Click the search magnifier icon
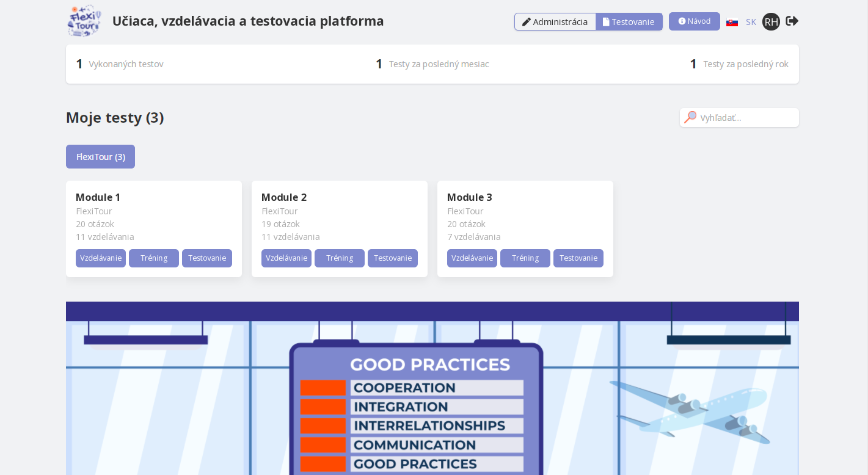 [x=690, y=117]
